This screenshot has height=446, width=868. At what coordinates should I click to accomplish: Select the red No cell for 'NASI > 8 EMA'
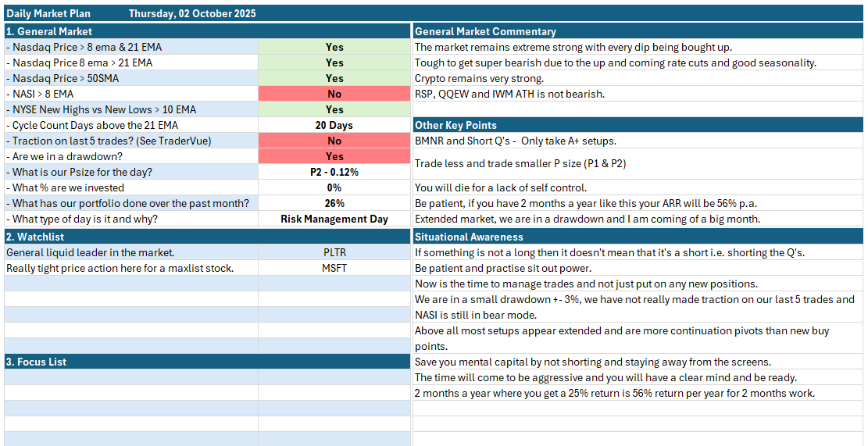coord(334,94)
